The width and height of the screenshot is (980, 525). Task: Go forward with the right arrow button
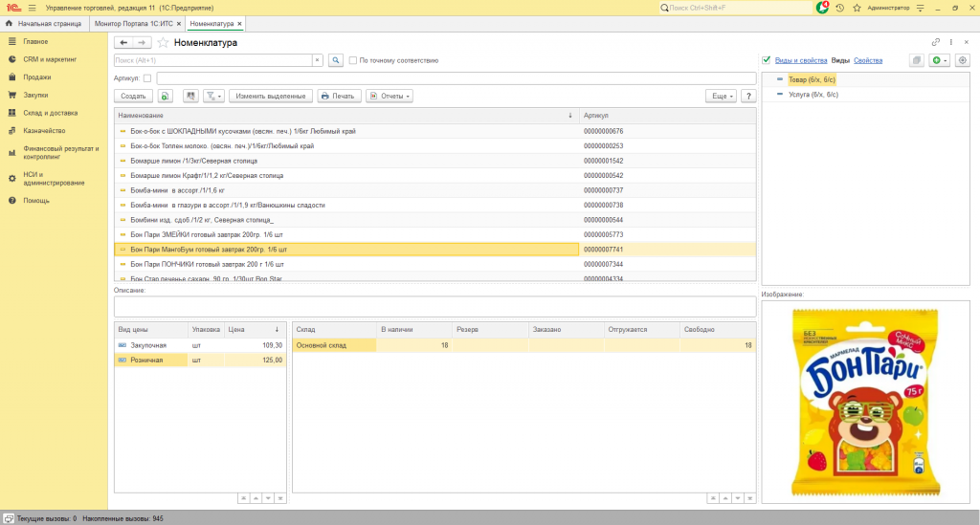tap(142, 42)
